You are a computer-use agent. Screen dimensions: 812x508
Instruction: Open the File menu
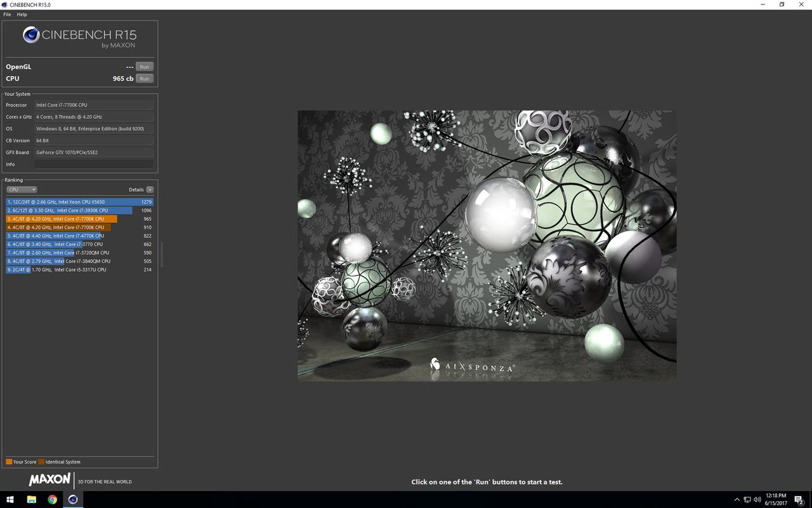pos(7,15)
